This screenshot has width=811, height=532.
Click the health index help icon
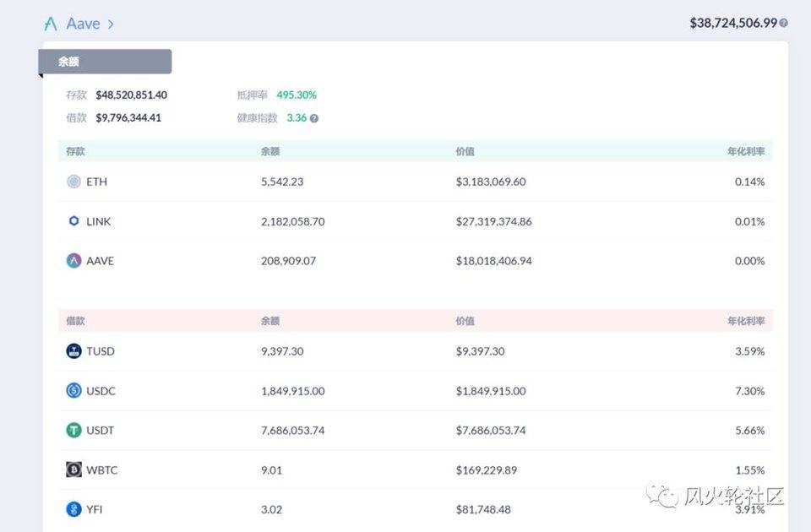pos(314,118)
